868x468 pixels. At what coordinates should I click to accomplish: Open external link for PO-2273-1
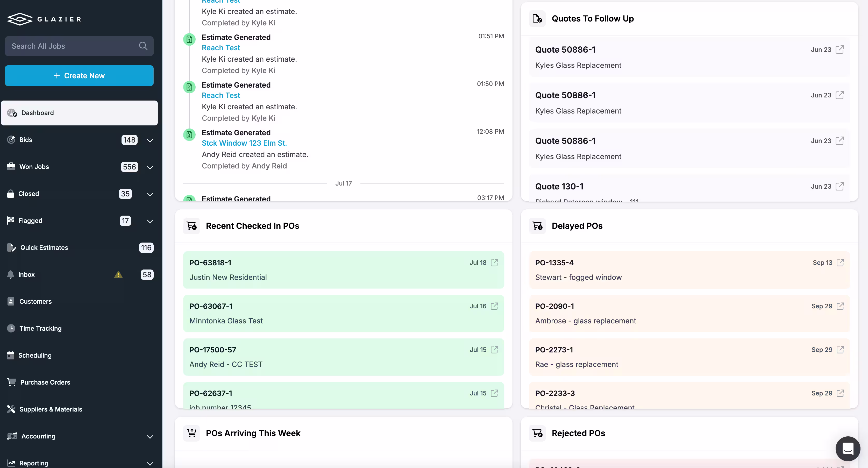840,349
